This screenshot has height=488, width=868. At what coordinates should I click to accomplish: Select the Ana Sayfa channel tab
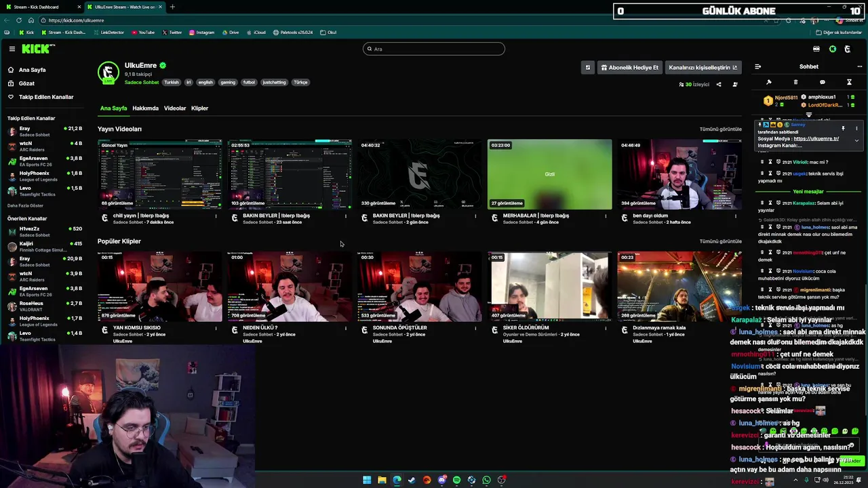pos(113,108)
